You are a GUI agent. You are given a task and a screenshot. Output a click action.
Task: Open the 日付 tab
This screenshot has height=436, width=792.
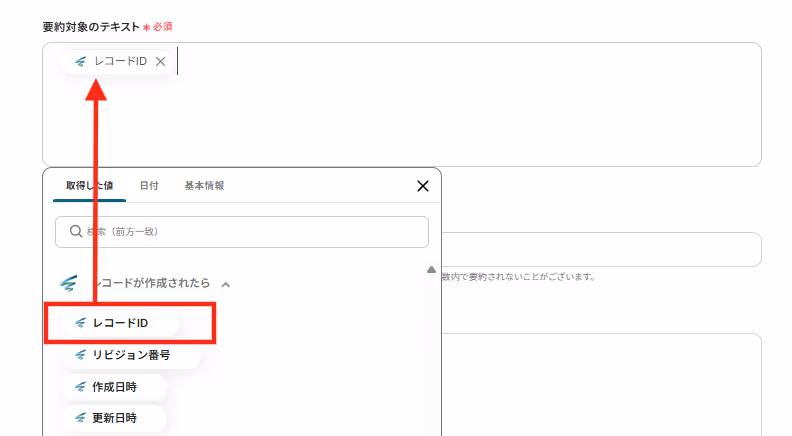(x=149, y=185)
